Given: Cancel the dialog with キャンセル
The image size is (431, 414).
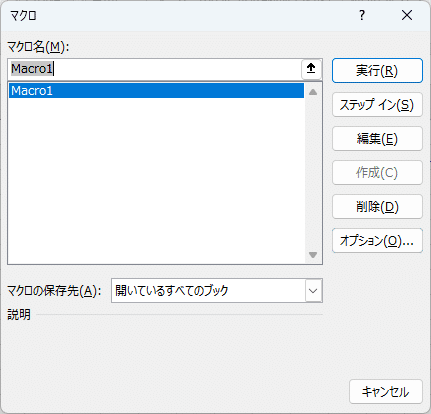Looking at the screenshot, I should [x=386, y=392].
